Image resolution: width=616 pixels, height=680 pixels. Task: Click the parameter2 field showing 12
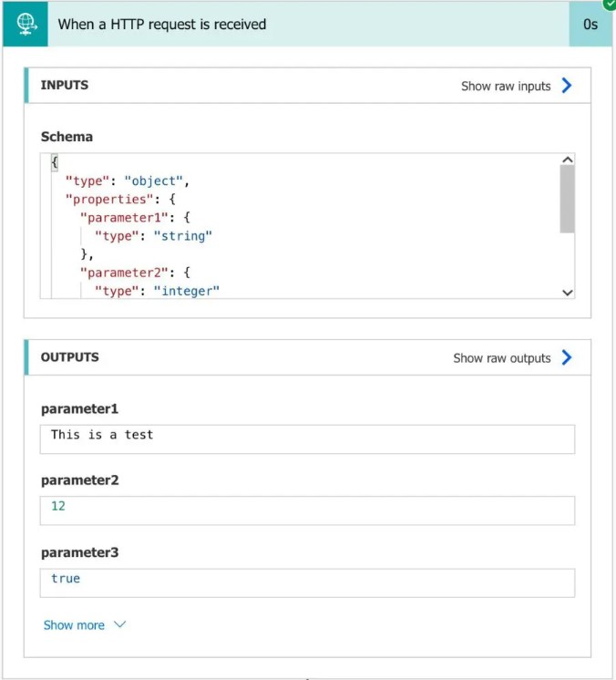[307, 510]
